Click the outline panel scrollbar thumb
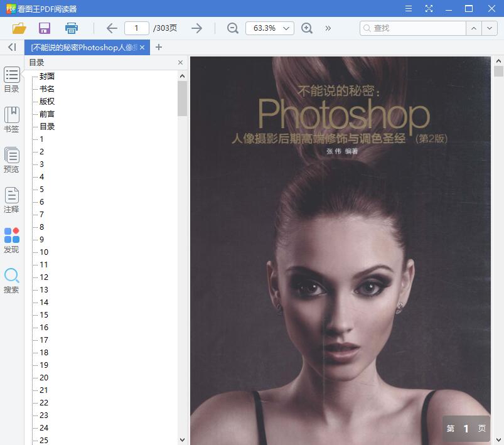504x445 pixels. click(x=182, y=98)
